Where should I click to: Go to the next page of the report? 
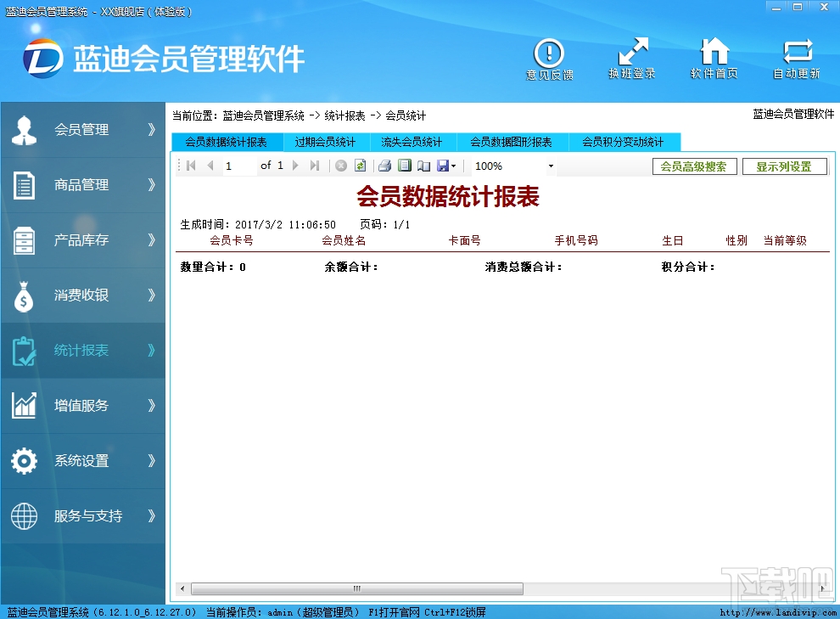coord(294,166)
